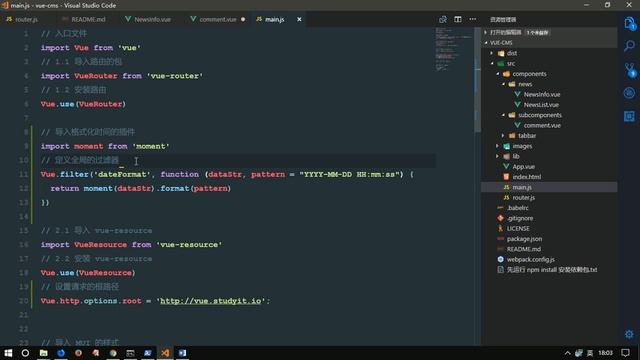Open the Manage gear at activity bar bottom

pyautogui.click(x=629, y=334)
